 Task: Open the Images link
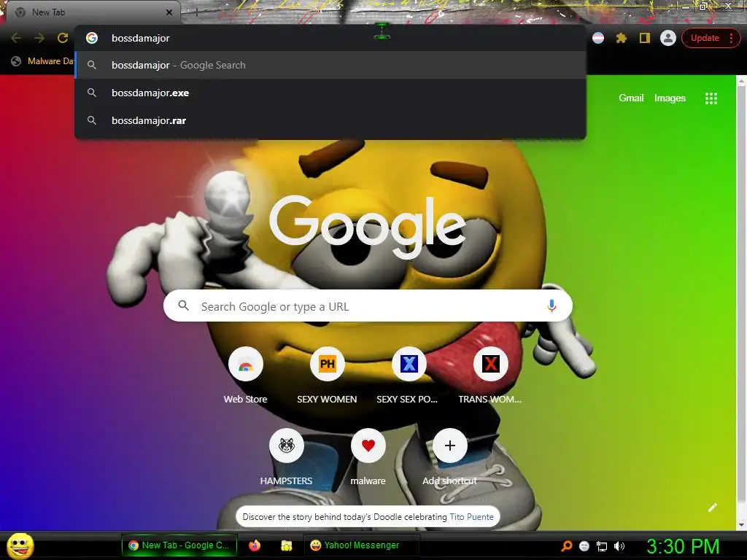coord(670,98)
